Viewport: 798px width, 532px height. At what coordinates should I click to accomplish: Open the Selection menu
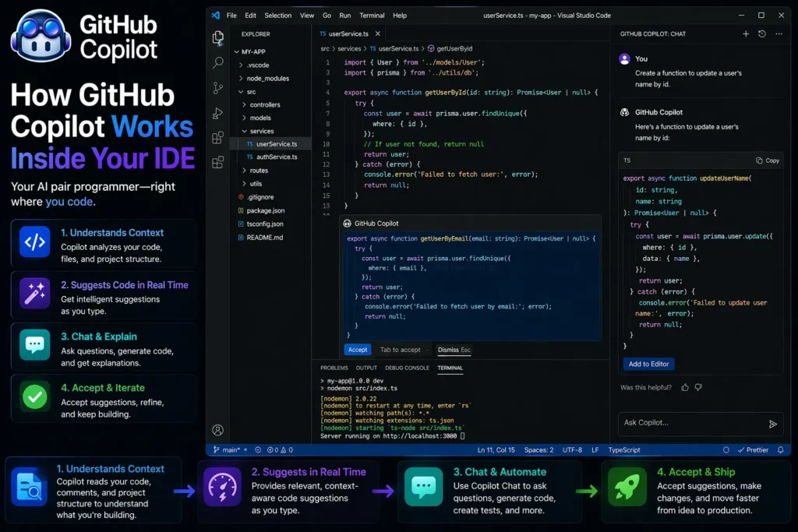(278, 16)
